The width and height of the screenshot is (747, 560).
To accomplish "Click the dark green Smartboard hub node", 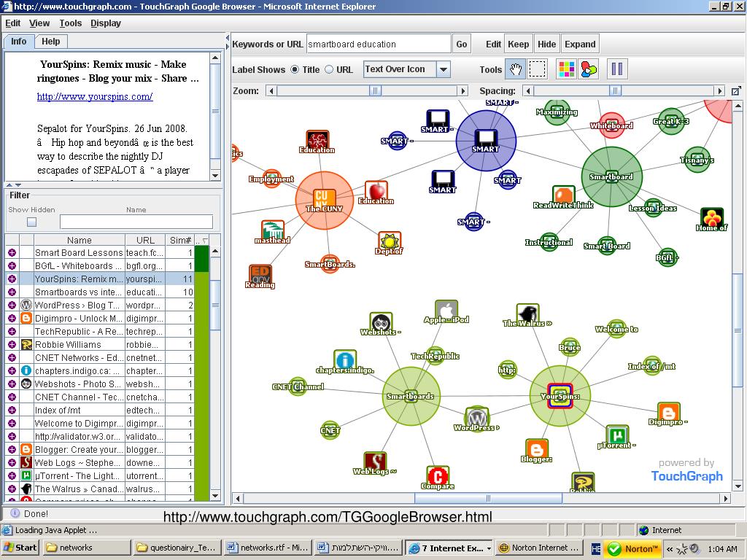I will point(612,176).
